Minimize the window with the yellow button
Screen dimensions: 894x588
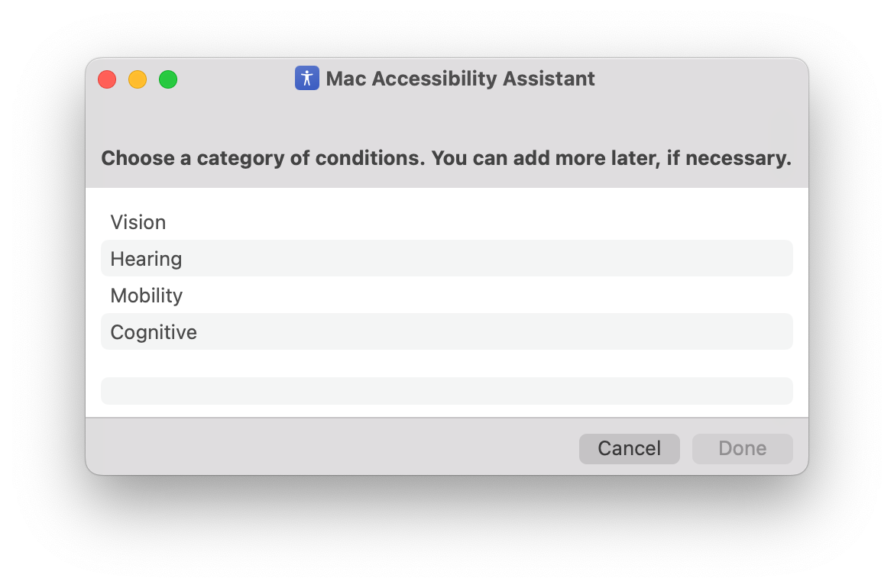[x=138, y=79]
